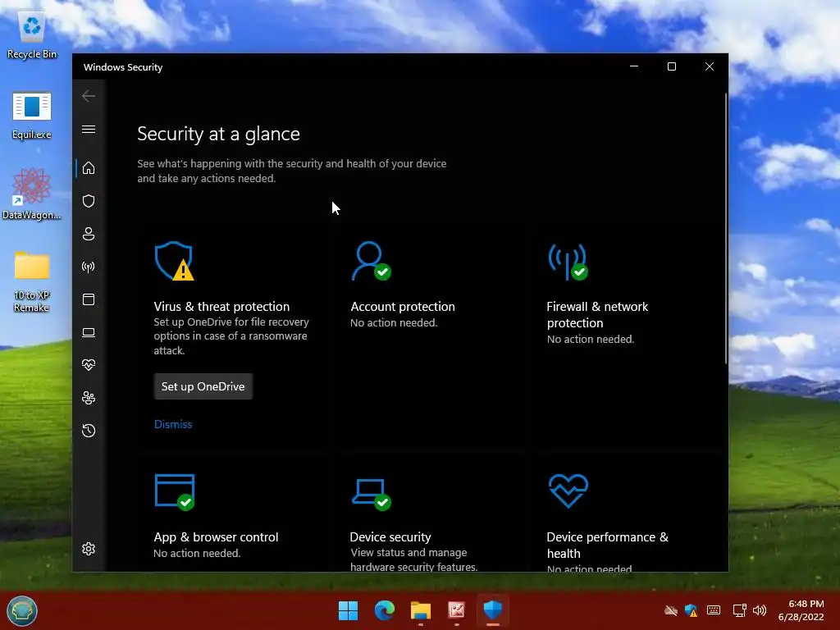The width and height of the screenshot is (840, 630).
Task: Dismiss the OneDrive recommendation
Action: pyautogui.click(x=173, y=424)
